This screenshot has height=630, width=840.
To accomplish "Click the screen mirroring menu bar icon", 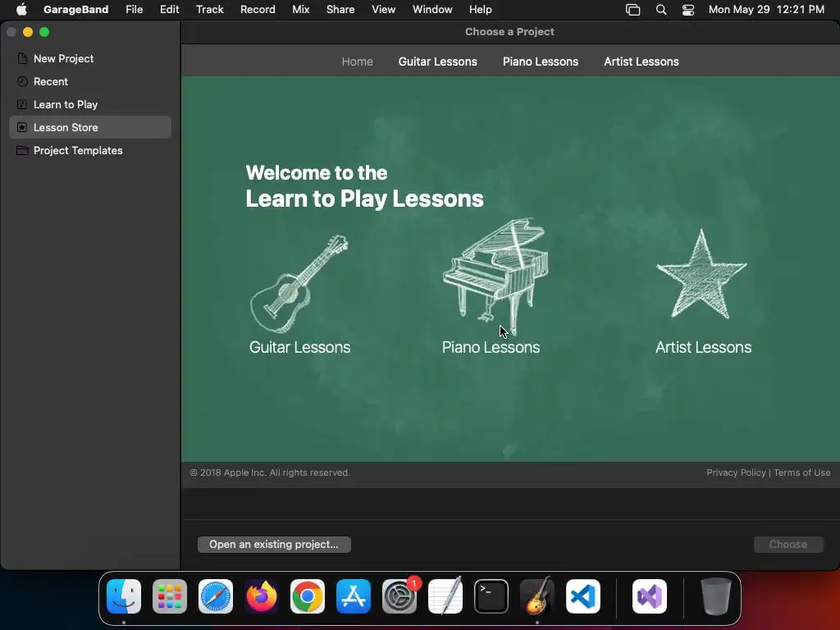I will coord(632,10).
